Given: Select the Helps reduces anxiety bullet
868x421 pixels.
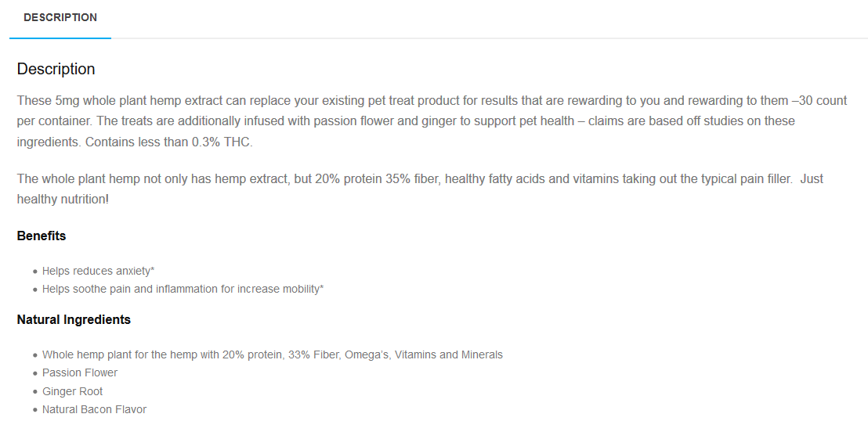Looking at the screenshot, I should [98, 271].
